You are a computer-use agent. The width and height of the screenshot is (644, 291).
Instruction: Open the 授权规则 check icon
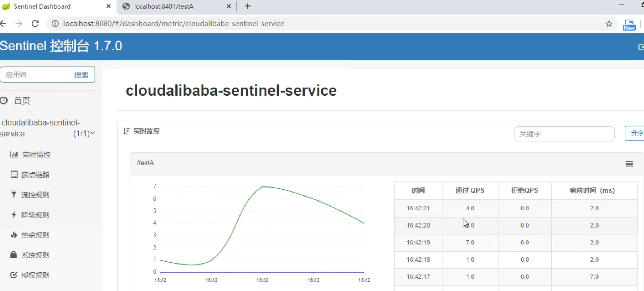point(14,275)
